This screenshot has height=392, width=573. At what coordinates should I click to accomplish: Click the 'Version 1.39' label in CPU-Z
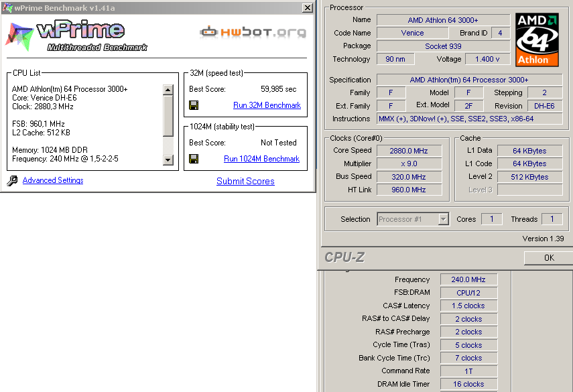coord(543,239)
